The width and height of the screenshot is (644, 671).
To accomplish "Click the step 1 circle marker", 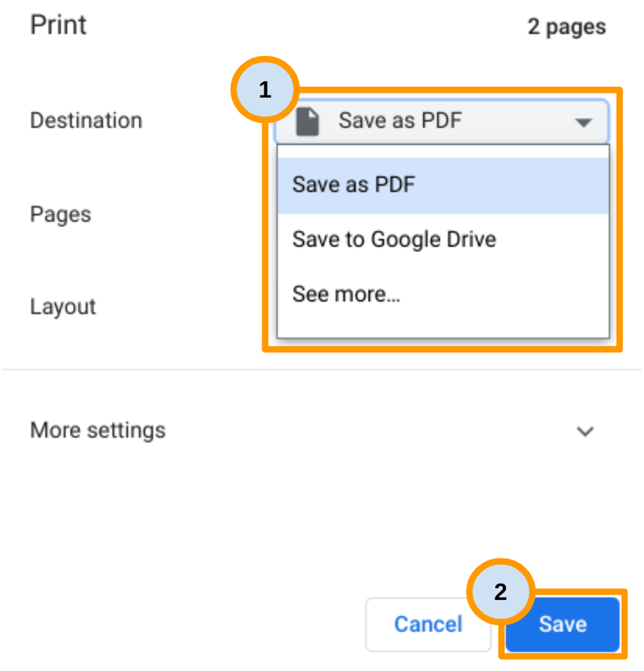I will tap(265, 90).
